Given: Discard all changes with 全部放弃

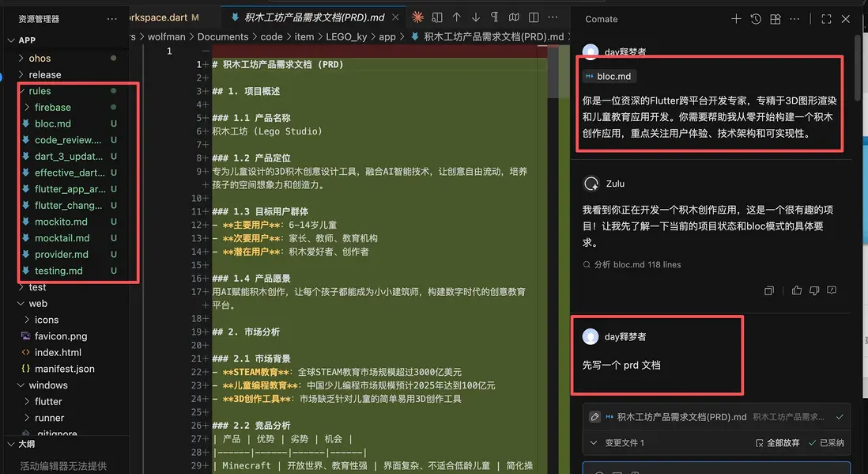Looking at the screenshot, I should click(777, 442).
